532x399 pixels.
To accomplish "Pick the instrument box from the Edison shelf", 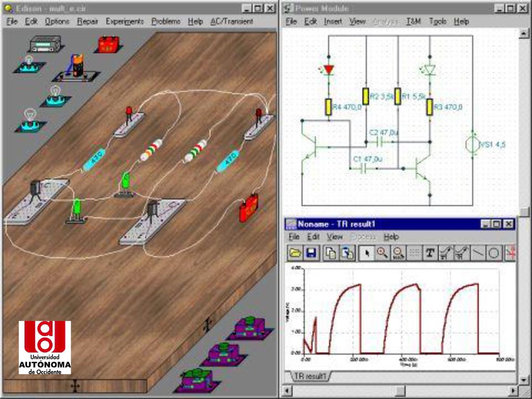I will pos(46,44).
